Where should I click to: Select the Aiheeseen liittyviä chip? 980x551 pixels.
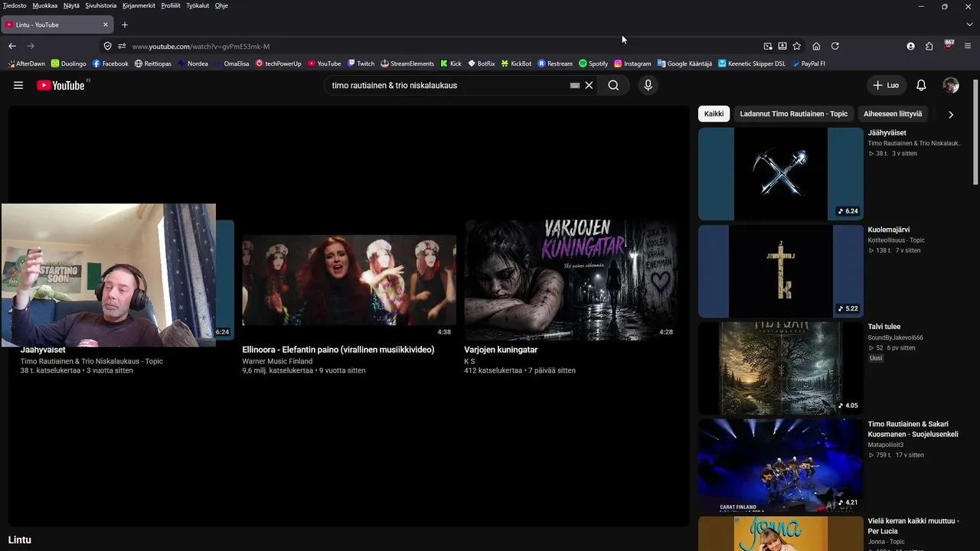893,114
